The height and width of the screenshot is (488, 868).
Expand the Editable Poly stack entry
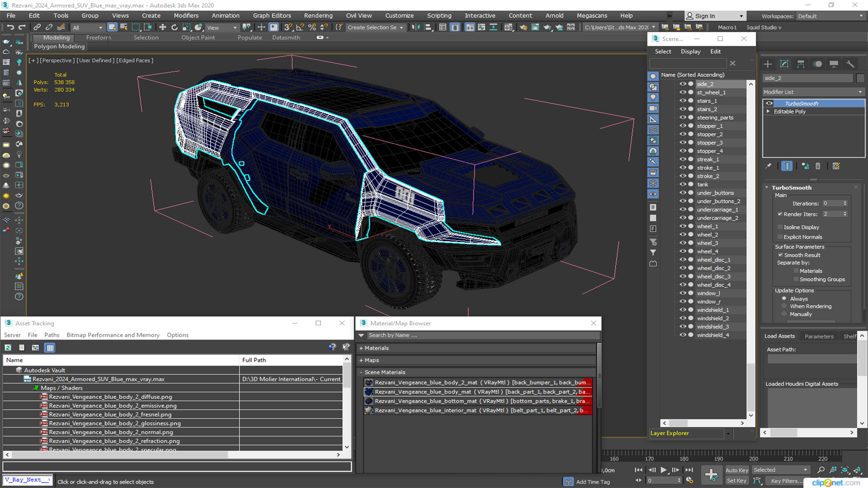pos(768,112)
